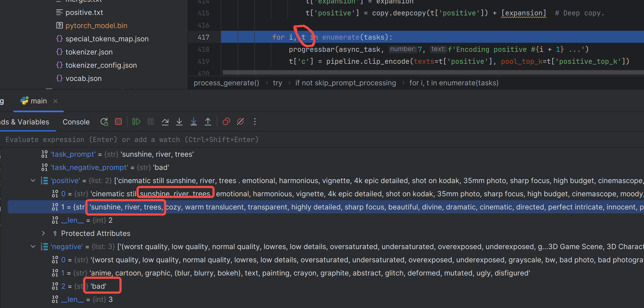Collapse the 'negative' list variable
This screenshot has width=644, height=308.
(33, 247)
